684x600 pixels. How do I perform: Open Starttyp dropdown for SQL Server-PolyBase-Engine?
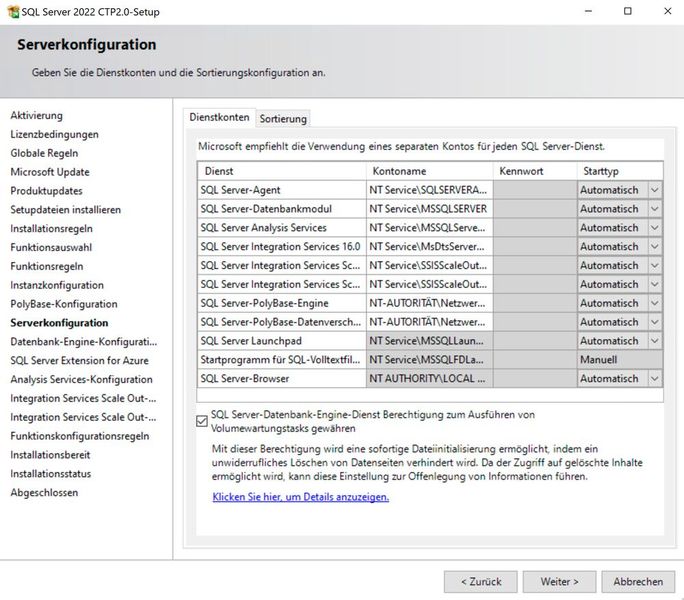pyautogui.click(x=655, y=303)
